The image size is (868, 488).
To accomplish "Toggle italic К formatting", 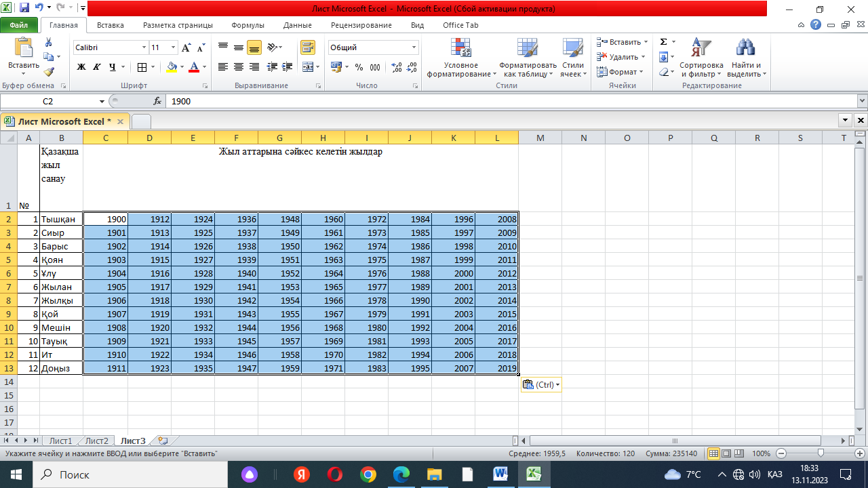I will [x=96, y=67].
